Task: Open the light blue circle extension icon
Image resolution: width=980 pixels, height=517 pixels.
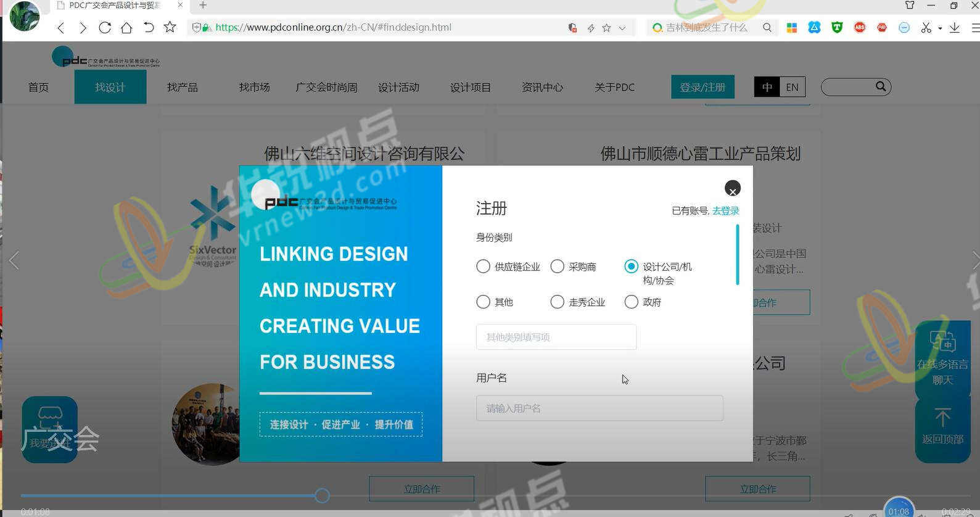Action: click(x=904, y=28)
